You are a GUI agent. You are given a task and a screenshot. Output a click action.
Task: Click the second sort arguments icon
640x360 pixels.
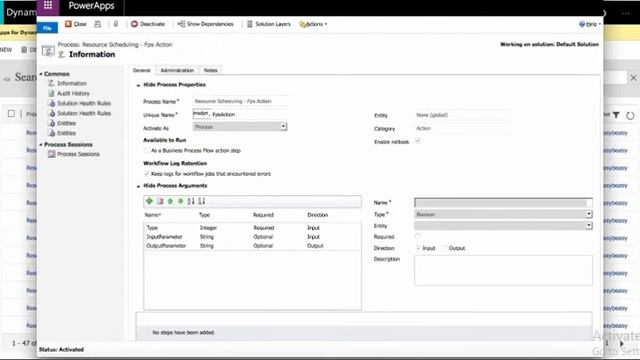tap(202, 201)
